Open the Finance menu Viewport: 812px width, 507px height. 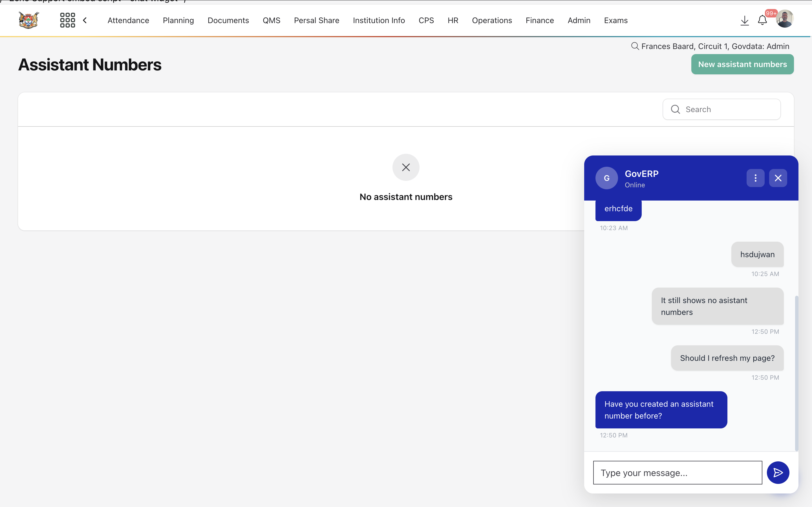coord(540,20)
